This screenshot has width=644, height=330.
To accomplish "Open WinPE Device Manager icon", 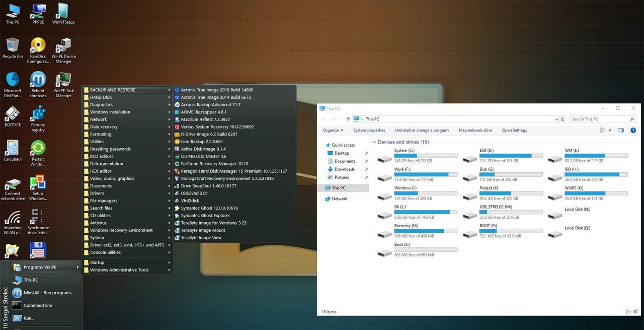I will click(x=63, y=50).
